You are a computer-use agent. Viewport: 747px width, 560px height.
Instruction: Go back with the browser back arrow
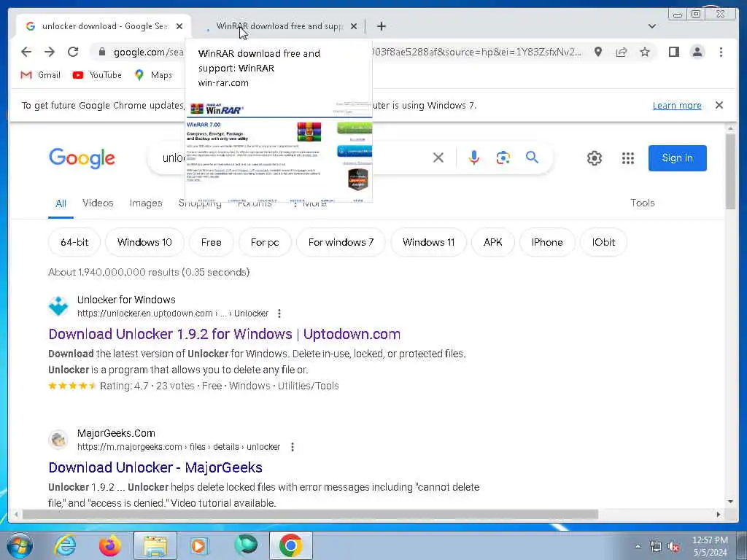click(x=26, y=52)
